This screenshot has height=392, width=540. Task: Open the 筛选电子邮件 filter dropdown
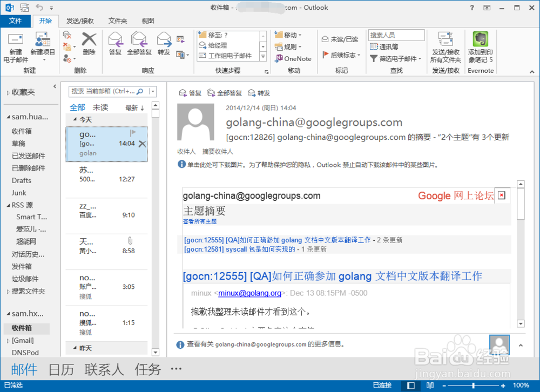pyautogui.click(x=396, y=58)
